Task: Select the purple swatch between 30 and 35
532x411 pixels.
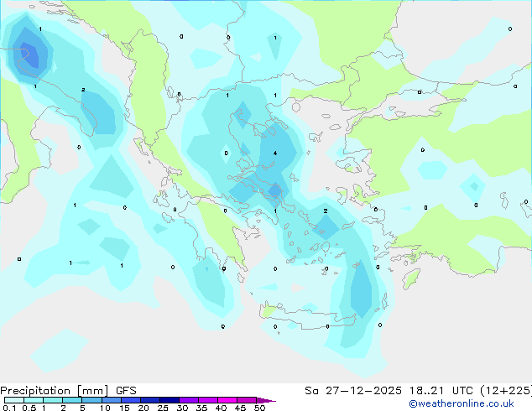Action: [x=189, y=400]
